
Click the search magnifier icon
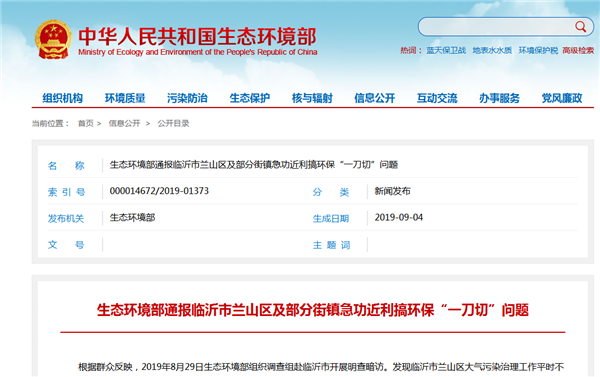(580, 27)
